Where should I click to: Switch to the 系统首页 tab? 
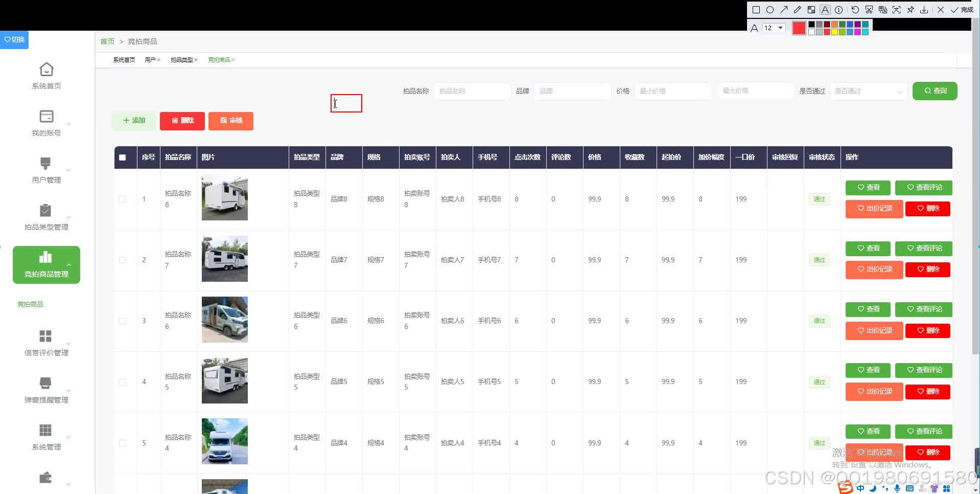pyautogui.click(x=124, y=60)
